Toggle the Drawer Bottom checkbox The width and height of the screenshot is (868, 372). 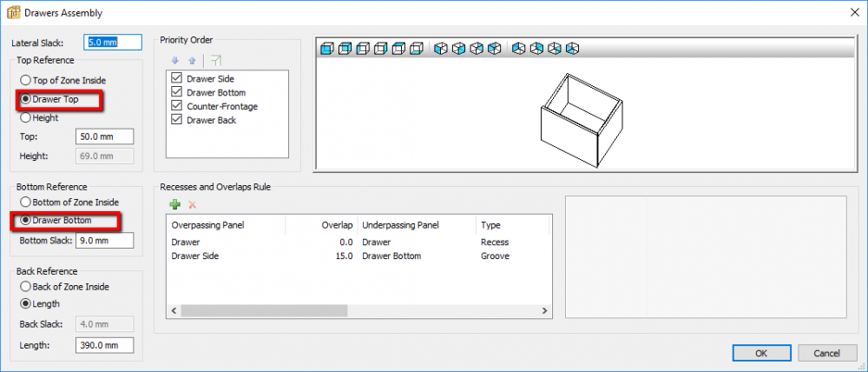(176, 93)
